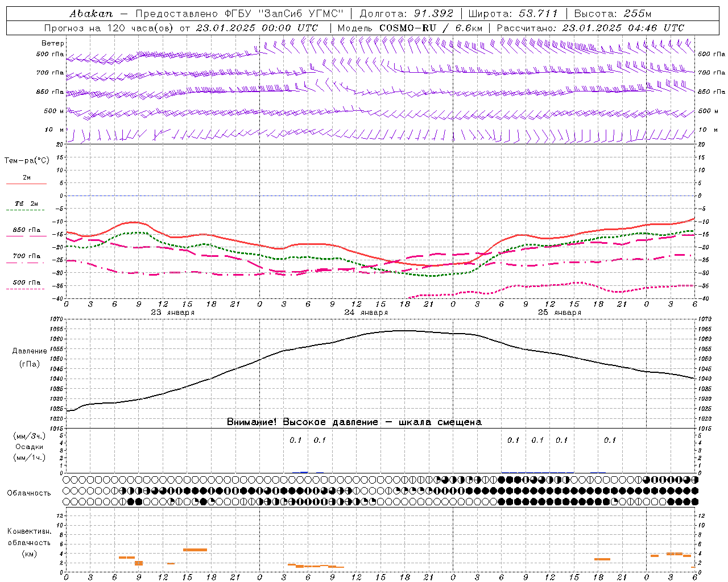Screen dimensions: 728x582
Task: Click the 'Осадки' precipitation label
Action: coord(30,447)
